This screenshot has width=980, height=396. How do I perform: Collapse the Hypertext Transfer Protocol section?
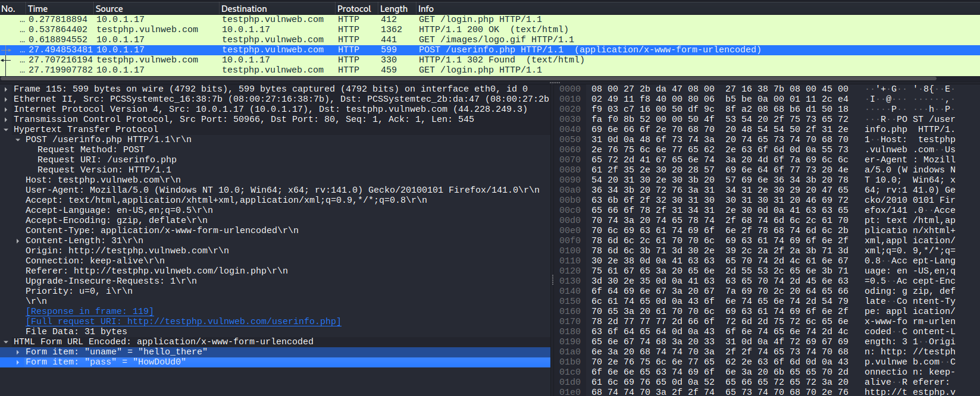(6, 130)
